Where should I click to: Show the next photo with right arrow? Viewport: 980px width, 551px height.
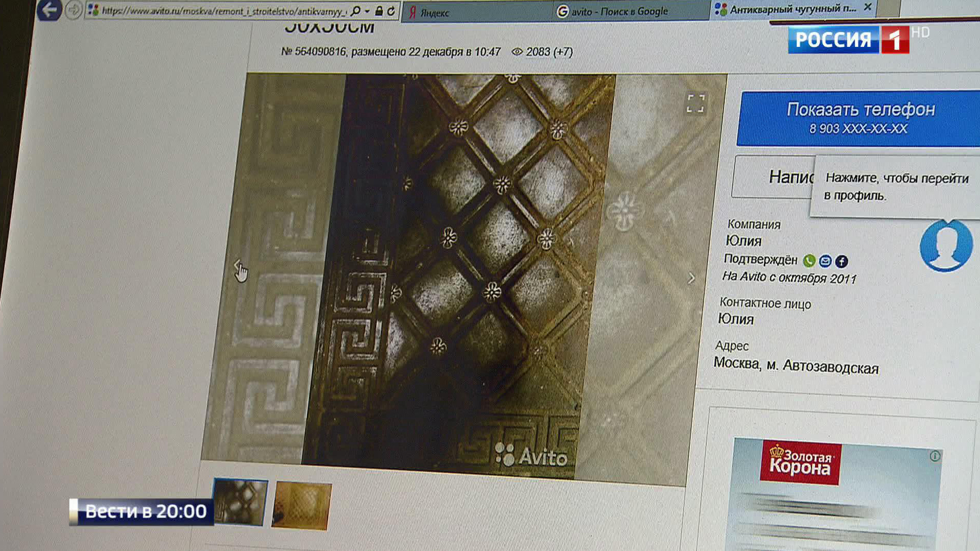click(x=691, y=278)
